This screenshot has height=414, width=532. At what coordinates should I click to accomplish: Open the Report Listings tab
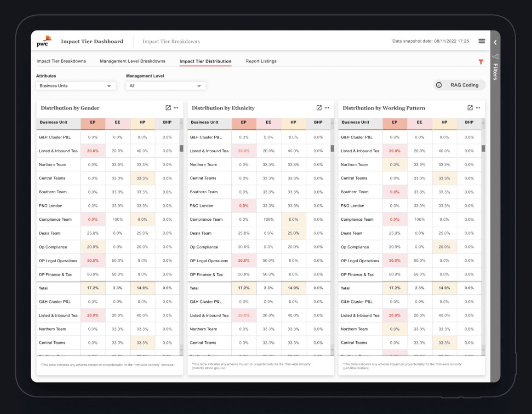(261, 61)
